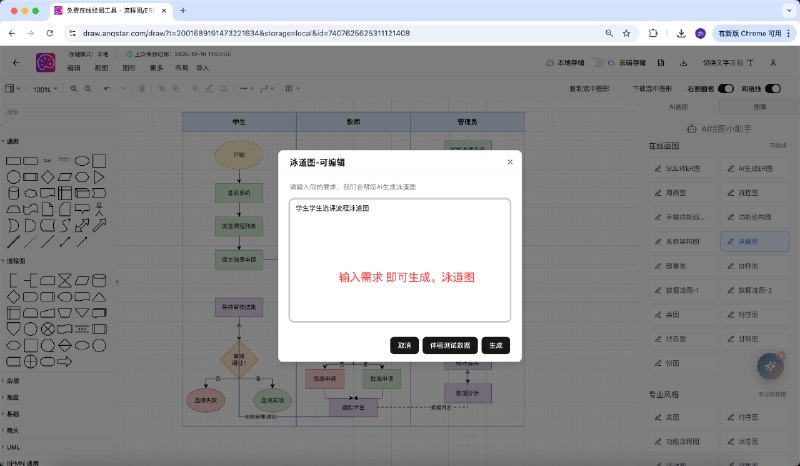Image resolution: width=800 pixels, height=466 pixels.
Task: Click the shadow rectangle icon
Action: click(223, 89)
